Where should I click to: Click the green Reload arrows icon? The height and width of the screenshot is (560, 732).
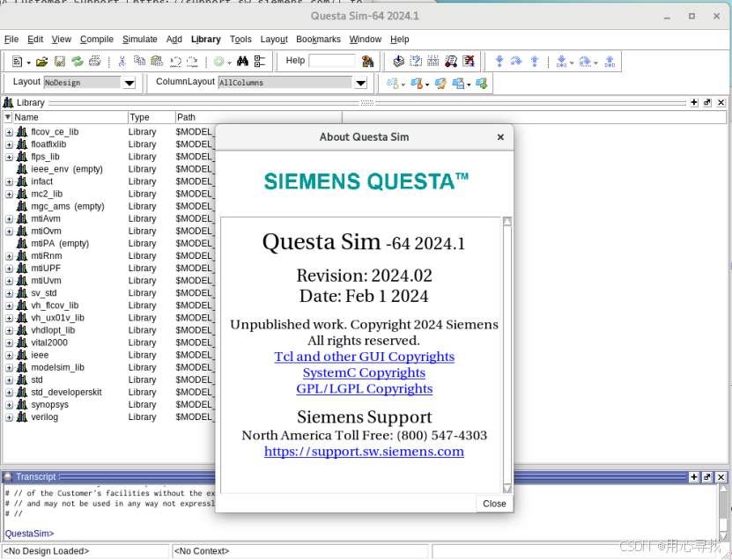pyautogui.click(x=77, y=61)
